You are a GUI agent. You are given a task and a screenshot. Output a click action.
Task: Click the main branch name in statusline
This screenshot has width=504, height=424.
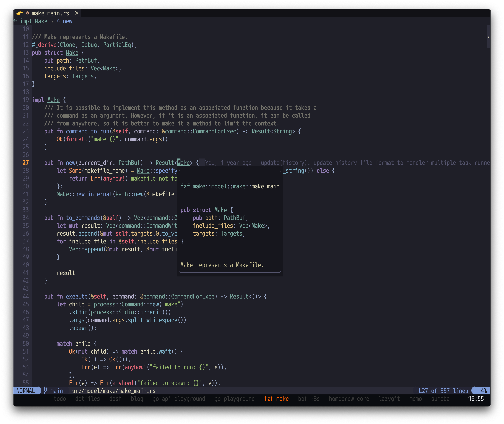(x=56, y=391)
